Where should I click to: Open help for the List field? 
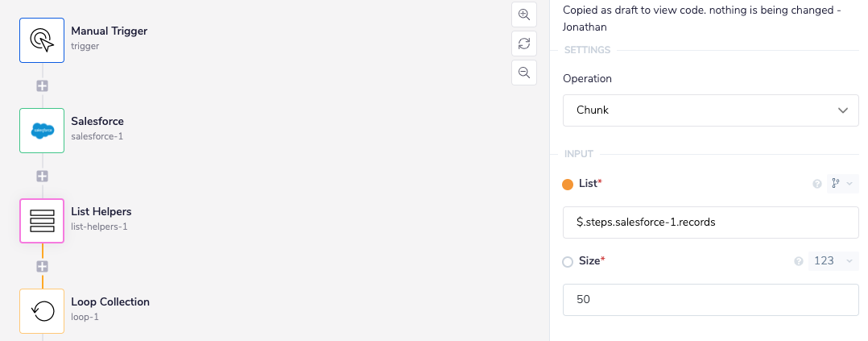(817, 185)
